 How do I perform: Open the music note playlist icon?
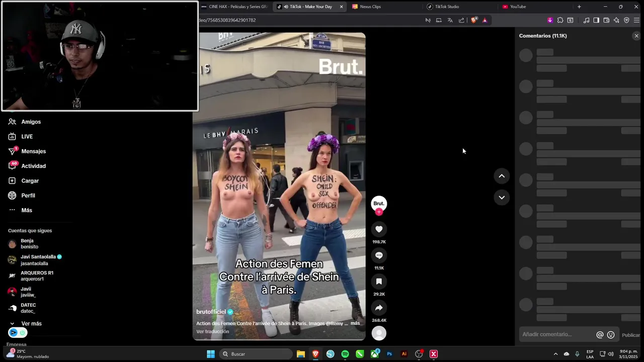point(586,20)
